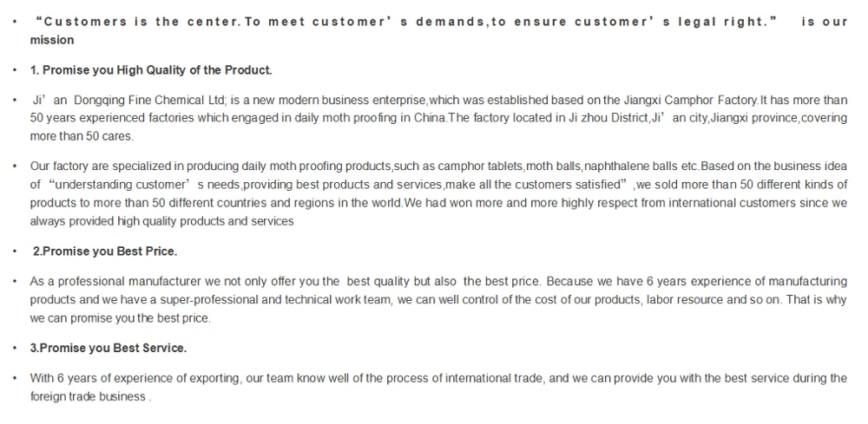Click the bullet before "3.Promise you Best Service."
Image resolution: width=868 pixels, height=424 pixels.
tap(17, 348)
